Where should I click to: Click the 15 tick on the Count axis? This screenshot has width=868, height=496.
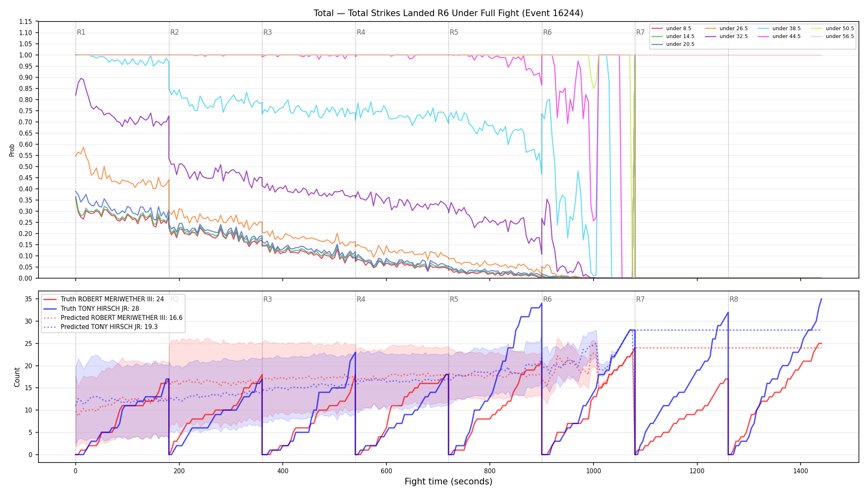pos(29,388)
